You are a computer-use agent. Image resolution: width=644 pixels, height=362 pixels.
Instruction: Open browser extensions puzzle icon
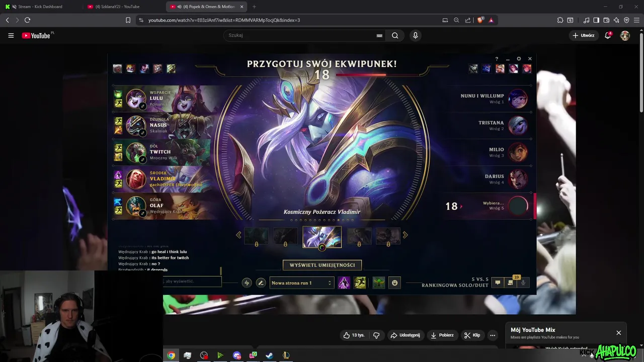pyautogui.click(x=560, y=20)
